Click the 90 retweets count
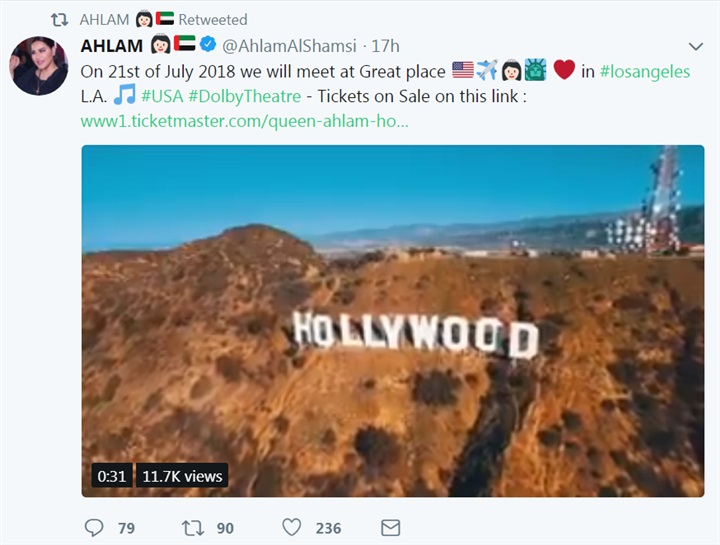 point(225,528)
